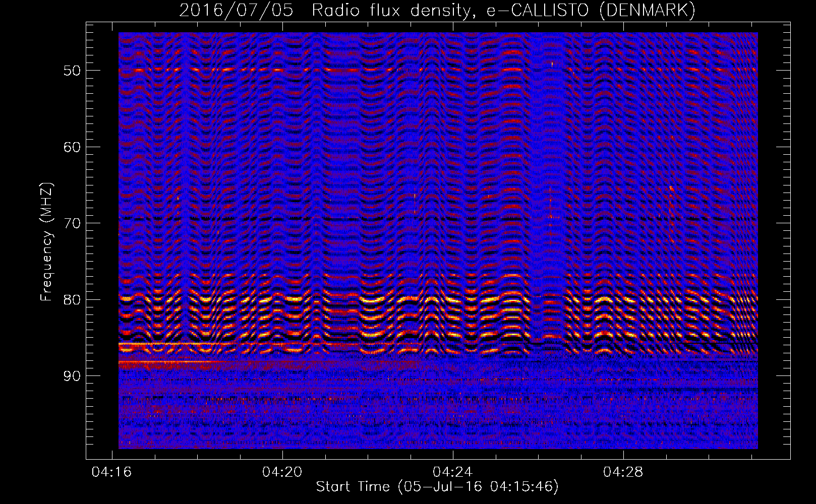Image resolution: width=816 pixels, height=504 pixels.
Task: Click the 50 frequency tick label
Action: click(72, 71)
